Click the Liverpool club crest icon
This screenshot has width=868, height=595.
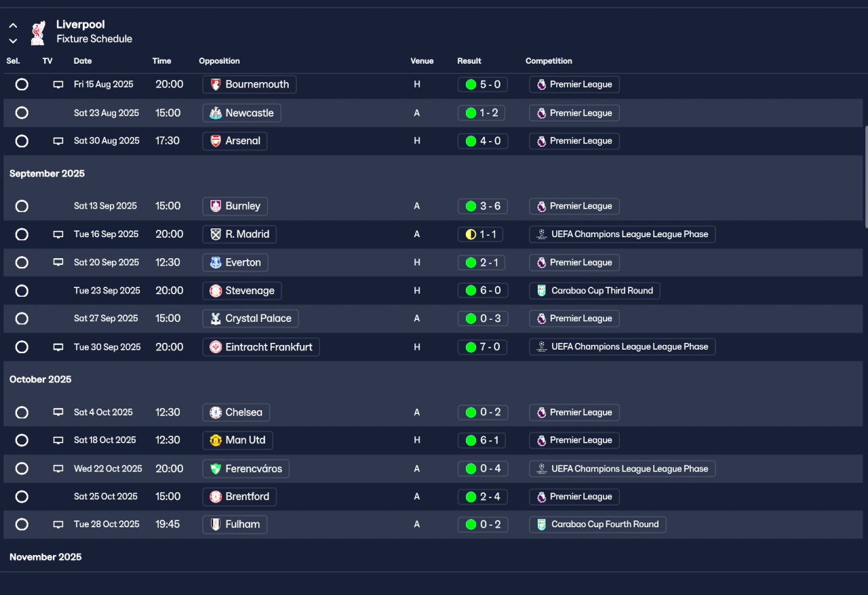point(38,32)
